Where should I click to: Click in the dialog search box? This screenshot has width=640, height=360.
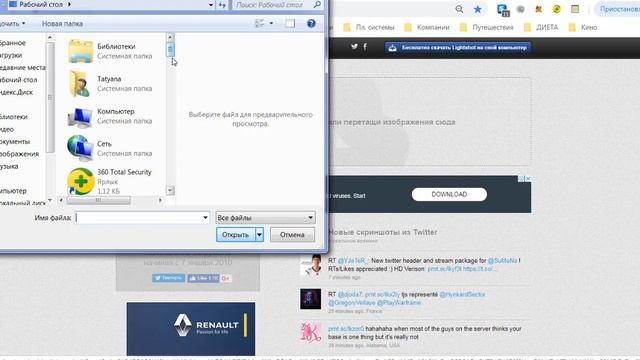pos(273,5)
